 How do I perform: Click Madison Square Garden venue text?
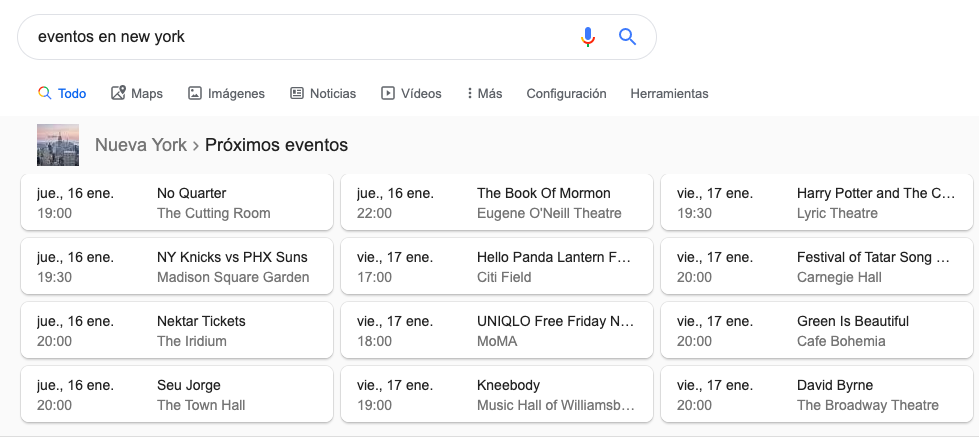click(233, 277)
